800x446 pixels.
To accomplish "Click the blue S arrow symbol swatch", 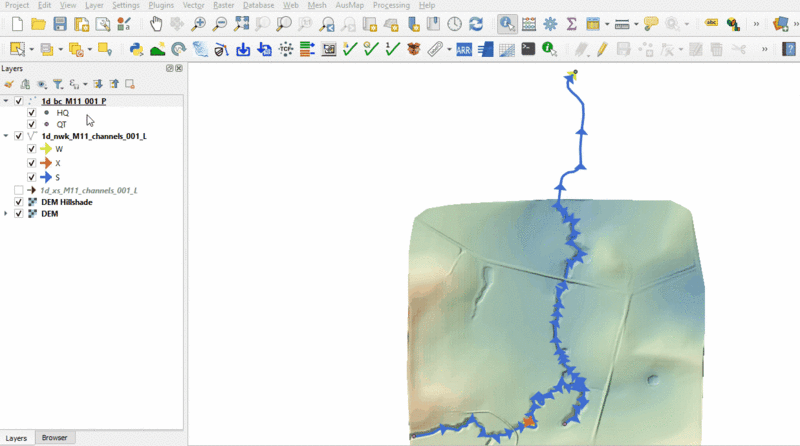I will 46,177.
